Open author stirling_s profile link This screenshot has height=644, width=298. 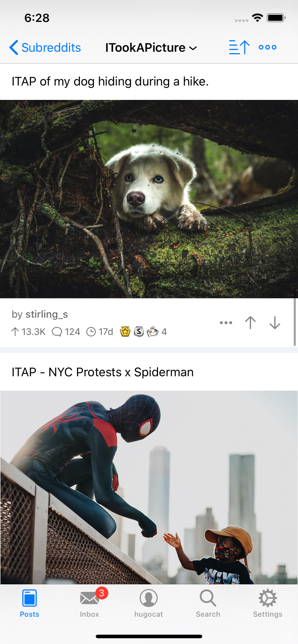[47, 314]
